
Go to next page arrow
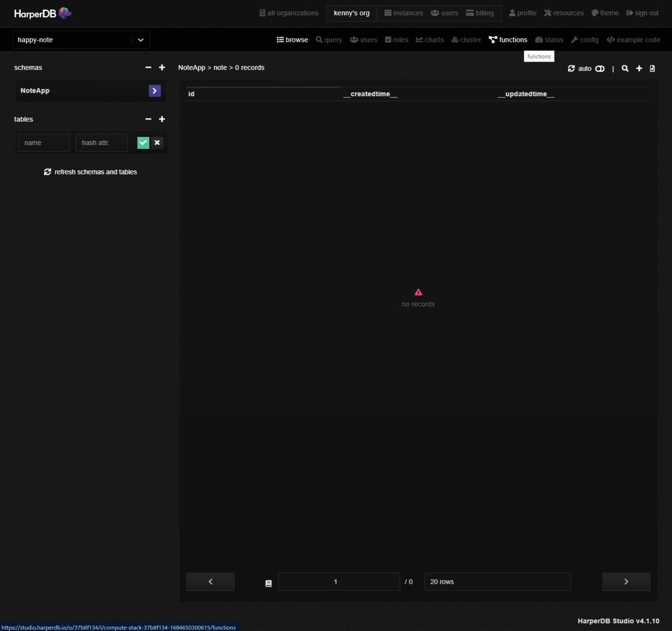tap(626, 582)
